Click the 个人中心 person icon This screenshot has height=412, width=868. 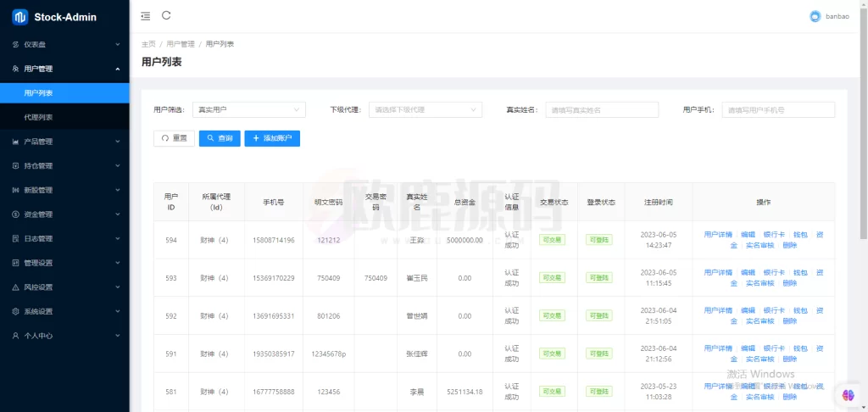pos(15,336)
